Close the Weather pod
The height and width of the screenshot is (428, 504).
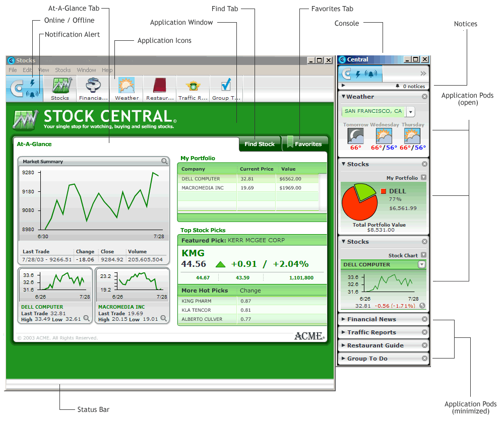point(424,96)
